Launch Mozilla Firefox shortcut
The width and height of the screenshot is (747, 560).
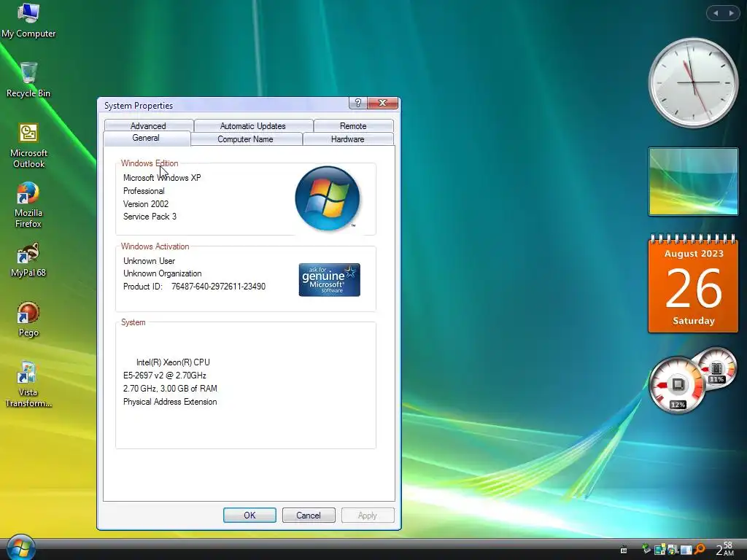(28, 205)
